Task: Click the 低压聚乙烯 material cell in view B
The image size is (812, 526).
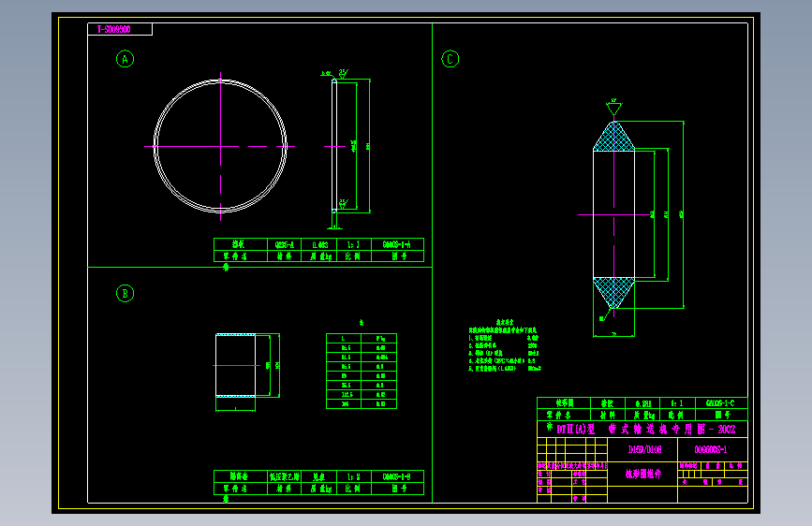Action: click(285, 476)
